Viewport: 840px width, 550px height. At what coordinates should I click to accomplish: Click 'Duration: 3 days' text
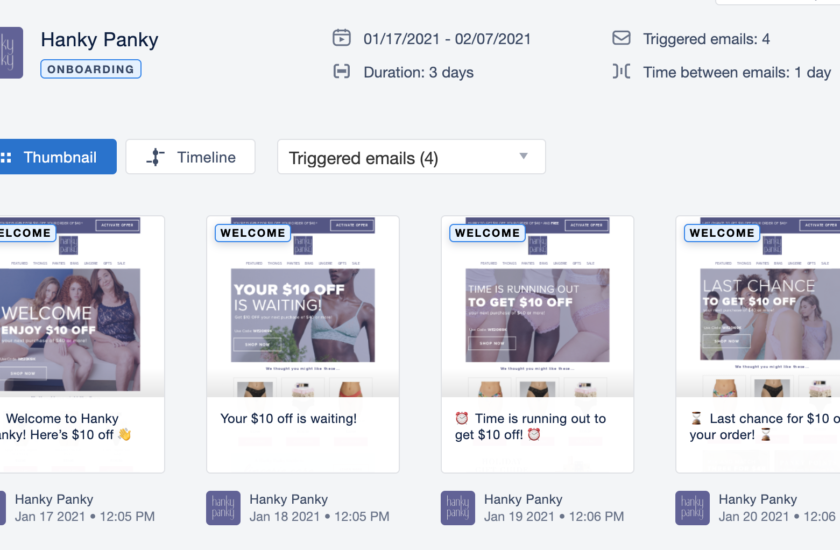(418, 72)
